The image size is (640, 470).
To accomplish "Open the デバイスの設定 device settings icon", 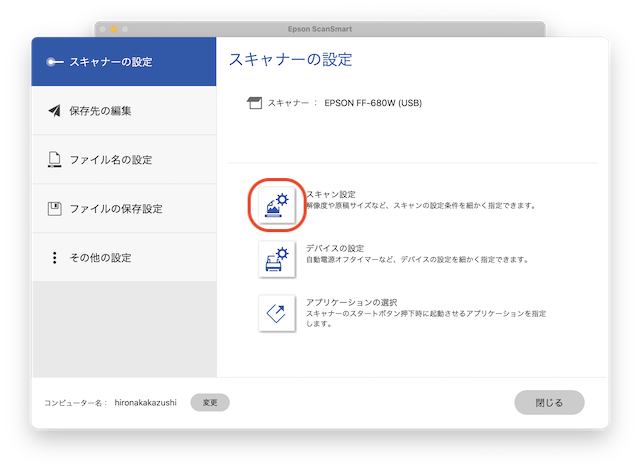I will [x=277, y=259].
